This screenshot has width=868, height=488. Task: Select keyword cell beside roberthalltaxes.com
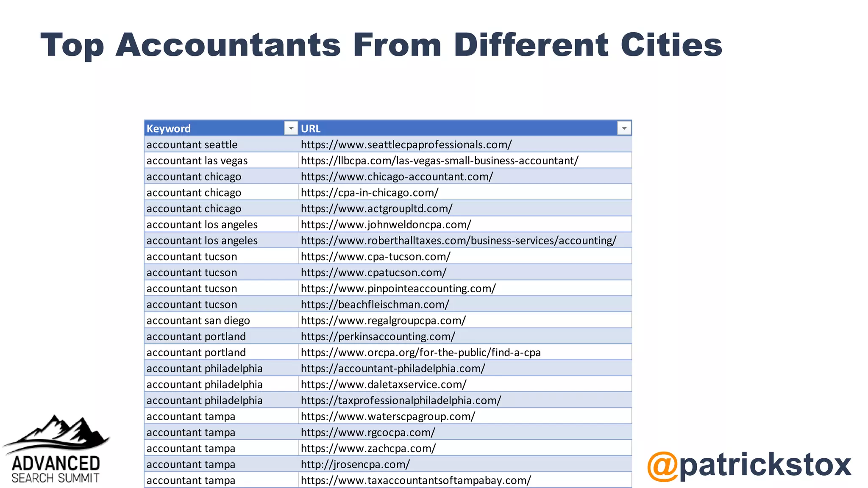(x=221, y=241)
